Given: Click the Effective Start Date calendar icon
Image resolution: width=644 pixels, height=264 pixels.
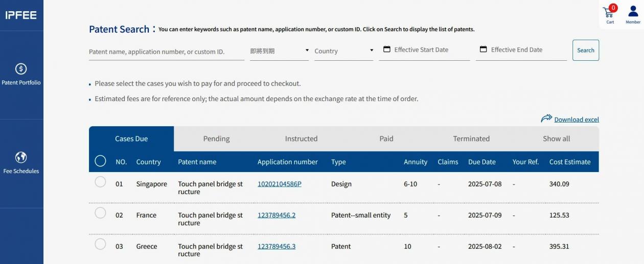Looking at the screenshot, I should coord(387,50).
